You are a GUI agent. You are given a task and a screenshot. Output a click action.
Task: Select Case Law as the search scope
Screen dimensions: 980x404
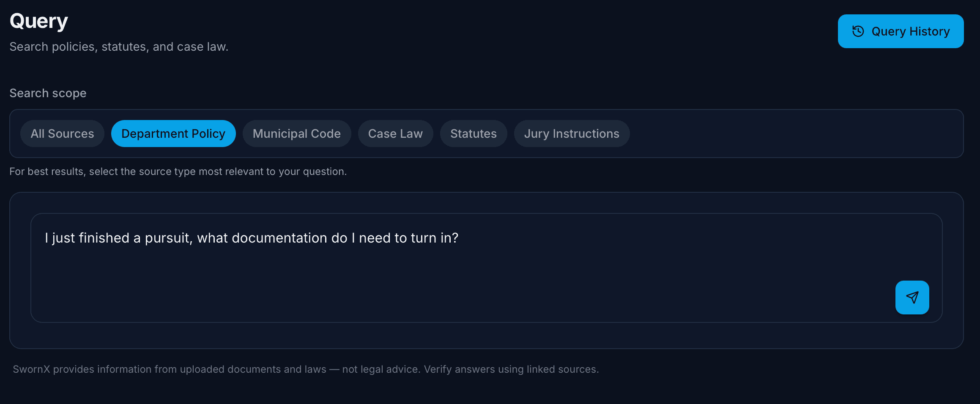point(395,134)
